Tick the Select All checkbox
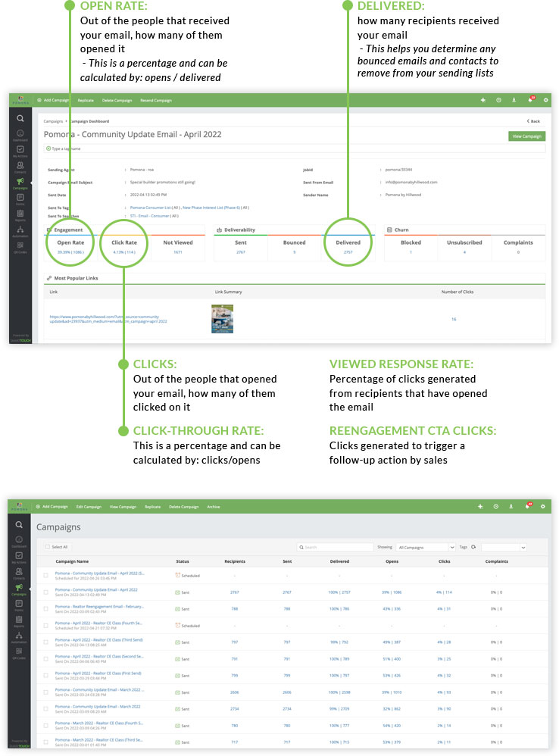Image resolution: width=559 pixels, height=756 pixels. pos(47,547)
